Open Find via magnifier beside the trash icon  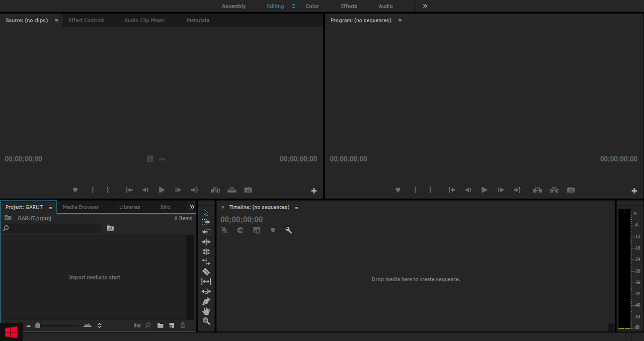(148, 325)
